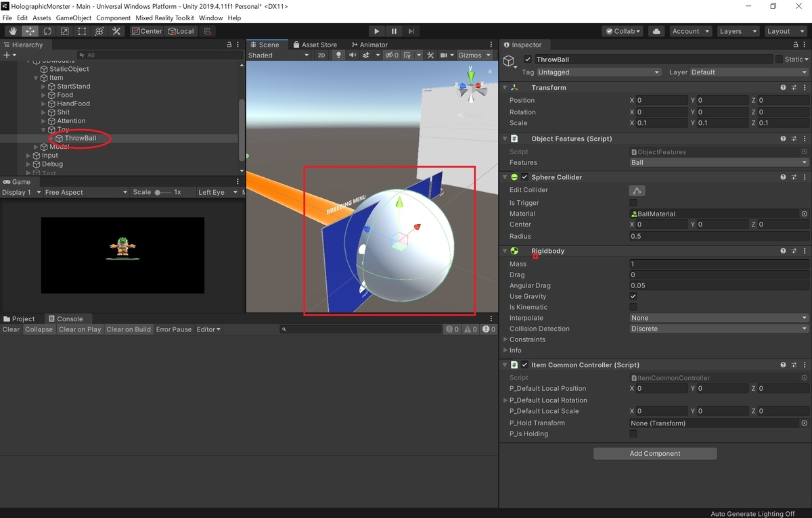
Task: Switch to the Asset Store tab
Action: point(314,45)
